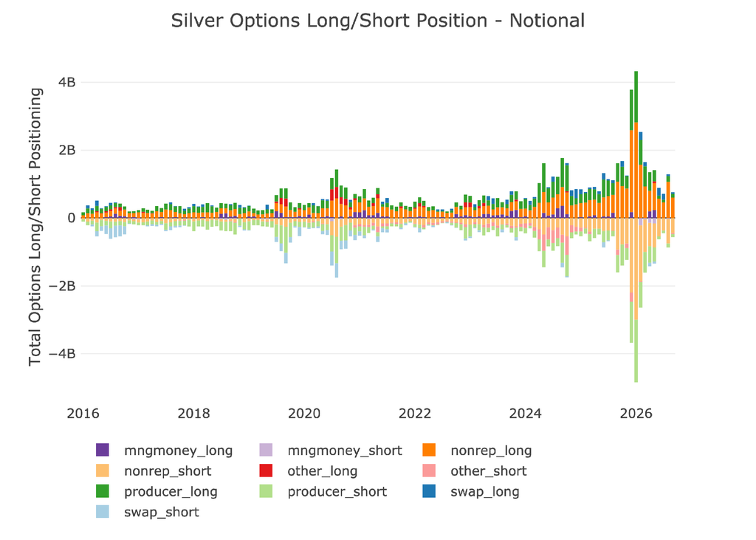Viewport: 756px width, 540px height.
Task: Toggle visibility of swap_short series label
Action: tap(162, 512)
